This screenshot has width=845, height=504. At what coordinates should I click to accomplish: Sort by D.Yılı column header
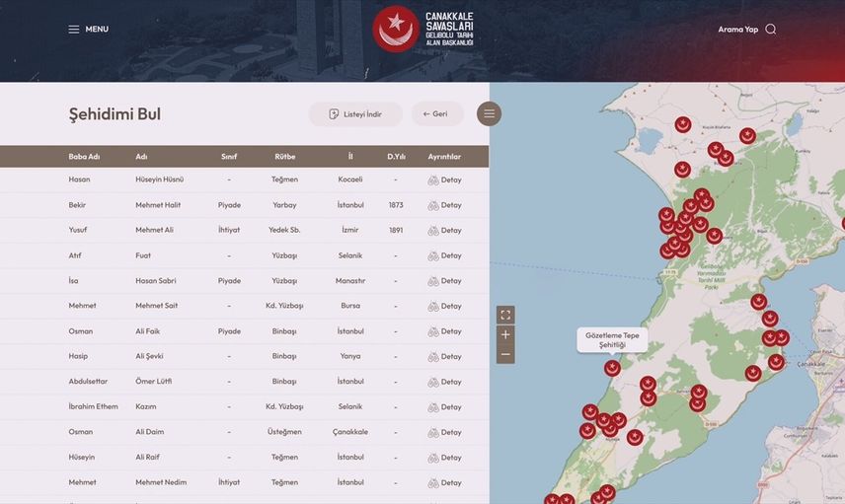click(x=396, y=157)
